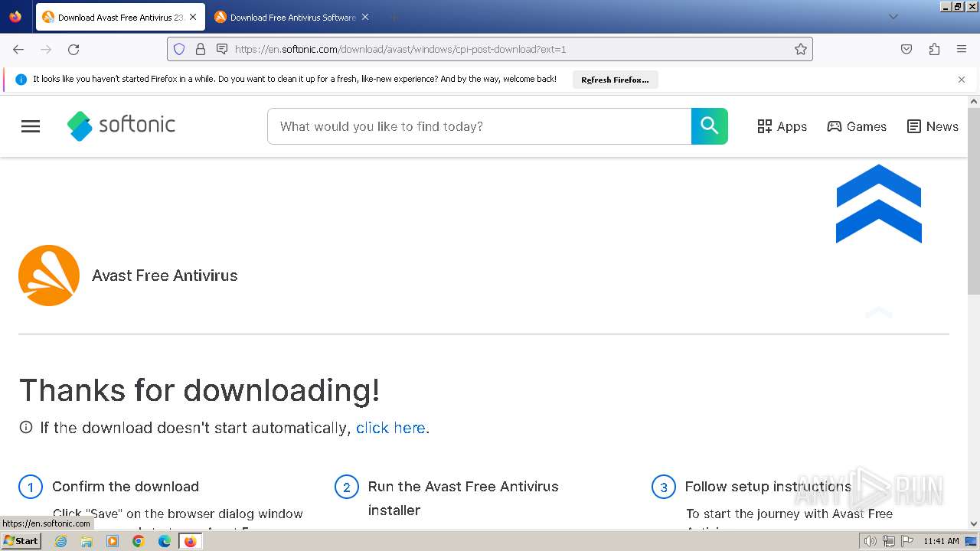Open Save to Pocket
The image size is (980, 551).
coord(906,49)
